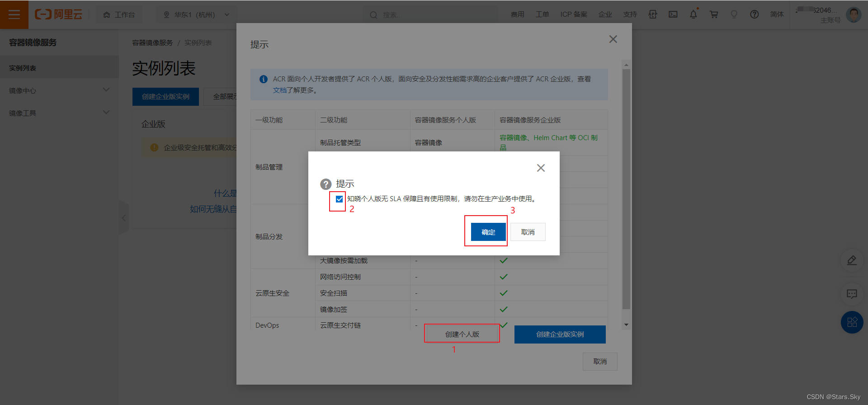Open the shopping cart icon
This screenshot has height=405, width=868.
tap(714, 14)
